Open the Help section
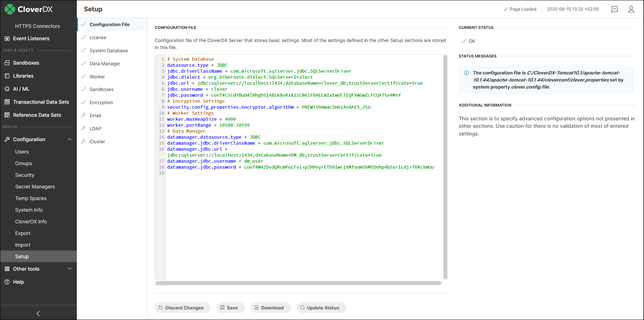644x320 pixels. (x=18, y=282)
